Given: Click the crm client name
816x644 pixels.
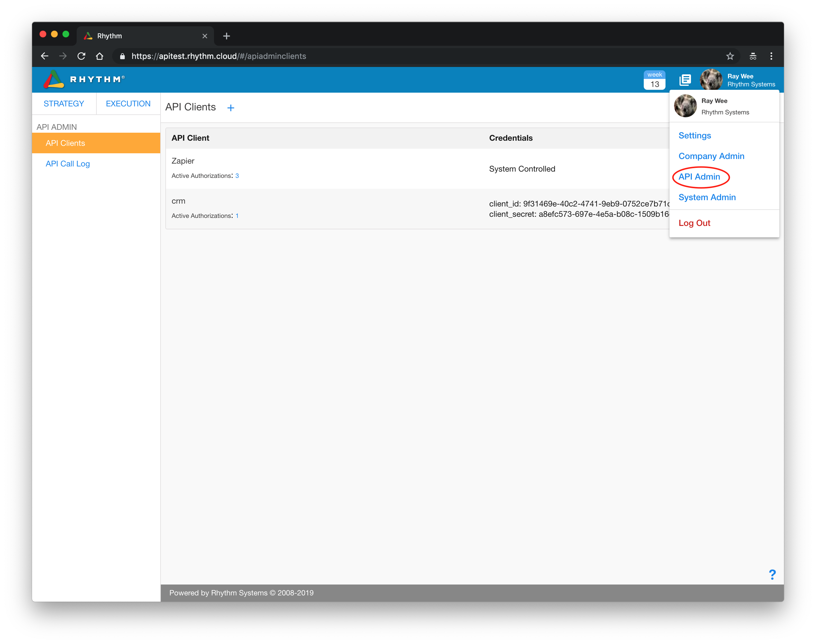Looking at the screenshot, I should pyautogui.click(x=179, y=201).
